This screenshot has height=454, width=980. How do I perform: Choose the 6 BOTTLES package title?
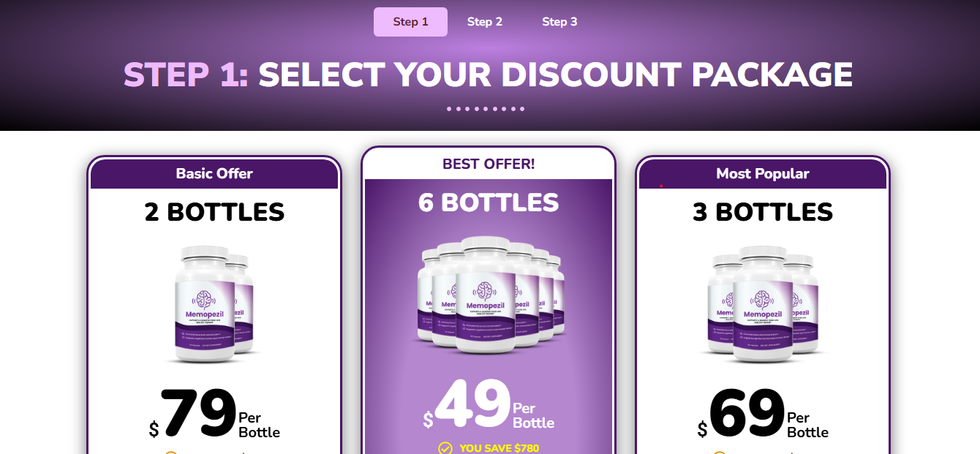(x=489, y=203)
